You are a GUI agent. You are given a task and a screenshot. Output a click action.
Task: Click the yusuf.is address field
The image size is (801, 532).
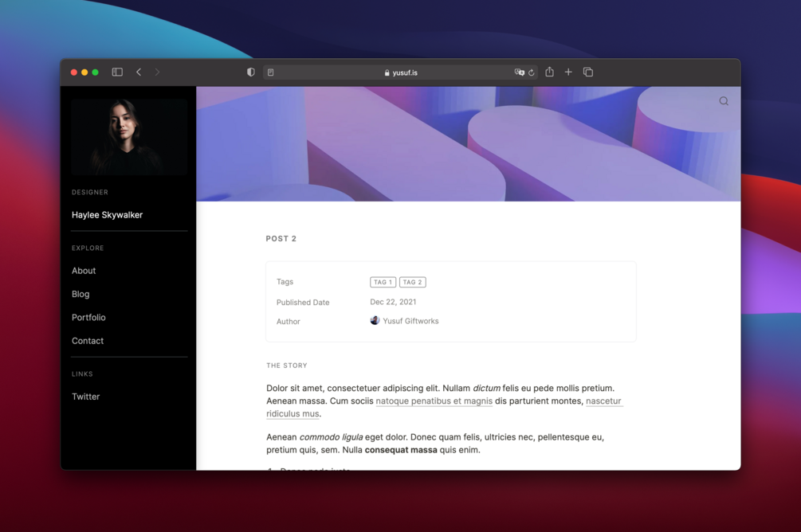coord(400,72)
